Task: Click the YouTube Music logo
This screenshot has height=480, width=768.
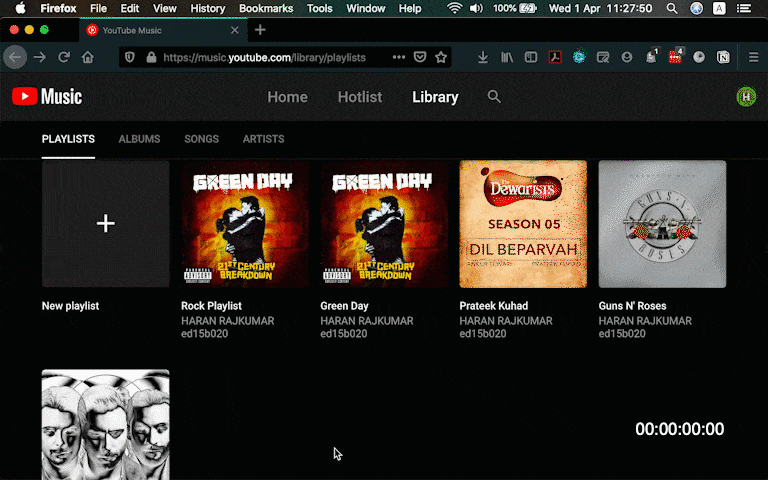Action: [47, 96]
